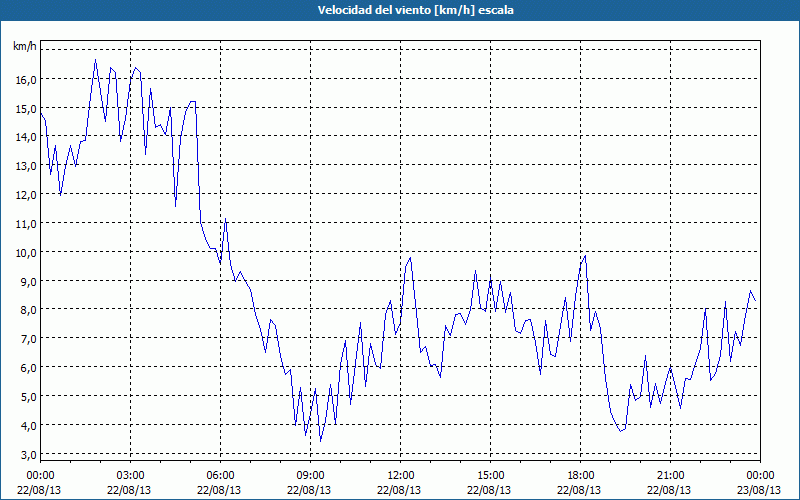Click the 22/08/13 date under 12:00
Viewport: 800px width, 500px height.
(399, 490)
